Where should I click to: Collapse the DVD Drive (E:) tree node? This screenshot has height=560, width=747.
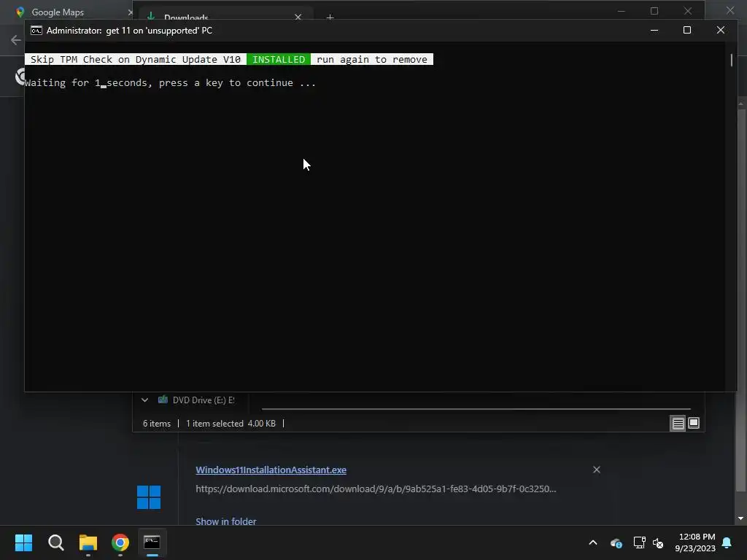coord(145,400)
